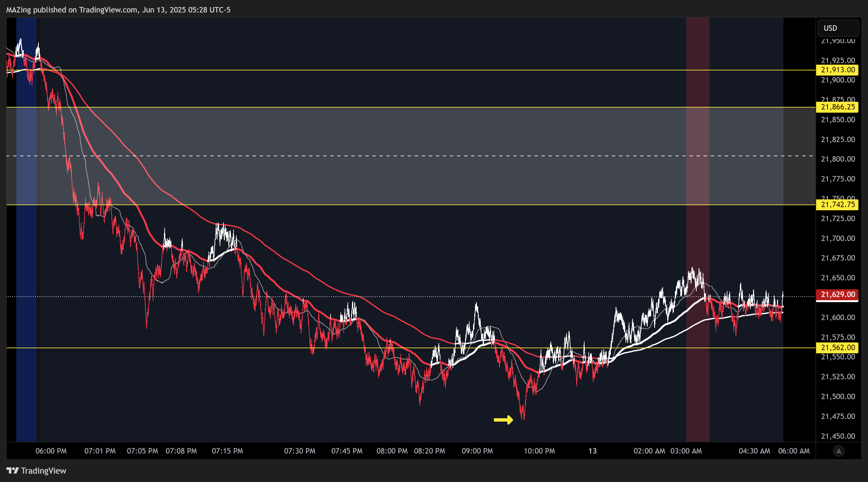This screenshot has height=482, width=868.
Task: Click the 07:15 PM time axis label
Action: (x=227, y=451)
